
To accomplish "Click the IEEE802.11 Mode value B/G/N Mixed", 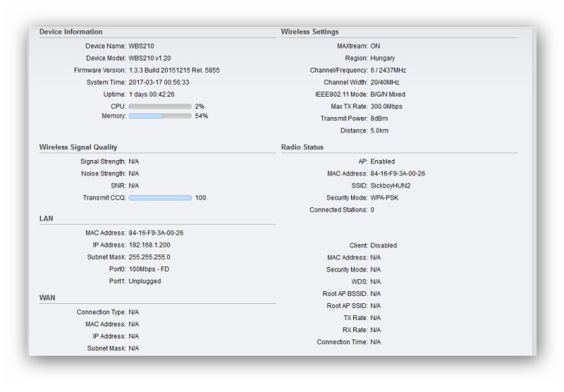I will tap(388, 94).
